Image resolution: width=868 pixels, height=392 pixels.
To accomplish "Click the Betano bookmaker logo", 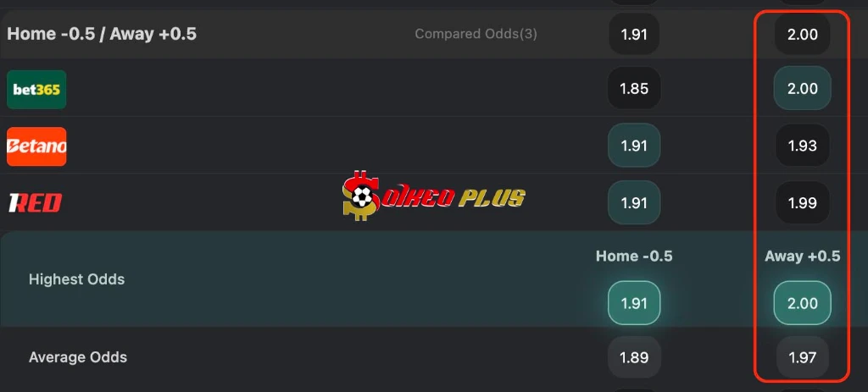I will 36,146.
